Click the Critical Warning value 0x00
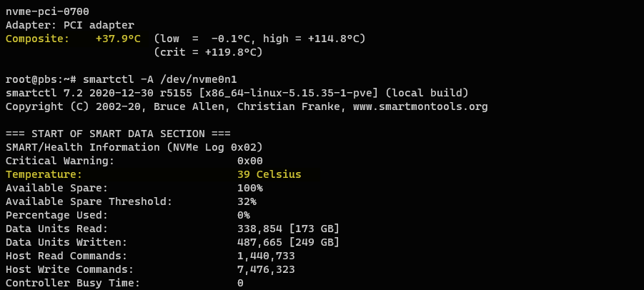644x290 pixels. tap(250, 161)
